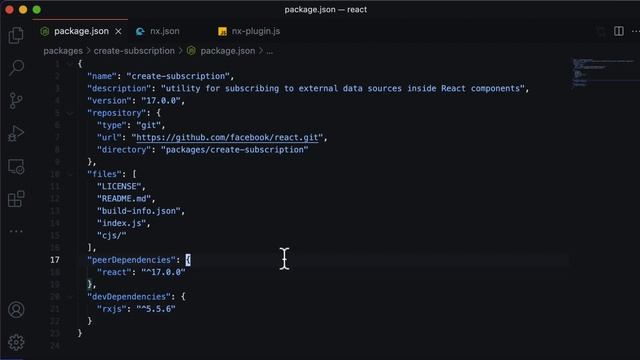Screen dimensions: 640x360
Task: Click the "git" type value
Action: 148,125
